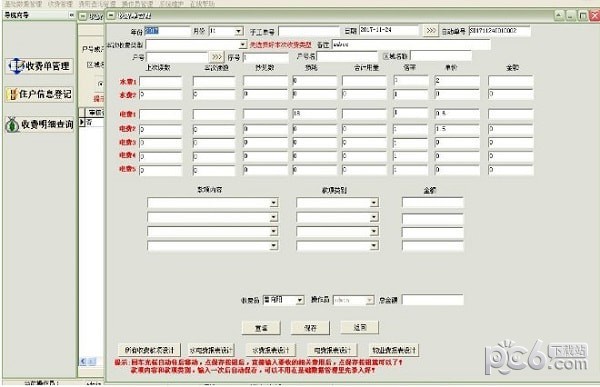Click the 年份 year input field
The height and width of the screenshot is (387, 600).
[167, 31]
